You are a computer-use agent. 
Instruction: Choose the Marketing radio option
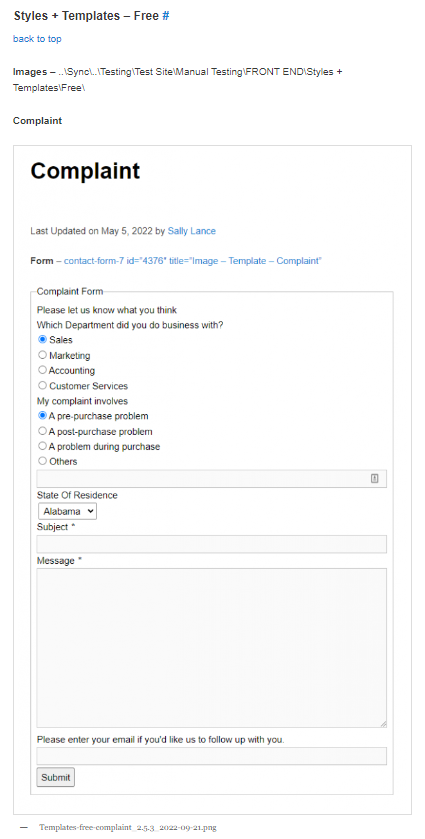tap(42, 355)
